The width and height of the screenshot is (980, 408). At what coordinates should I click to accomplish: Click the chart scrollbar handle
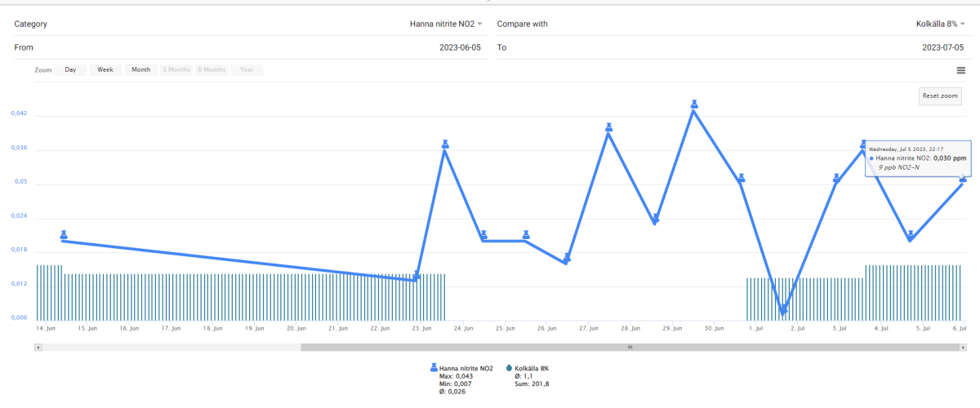point(630,347)
